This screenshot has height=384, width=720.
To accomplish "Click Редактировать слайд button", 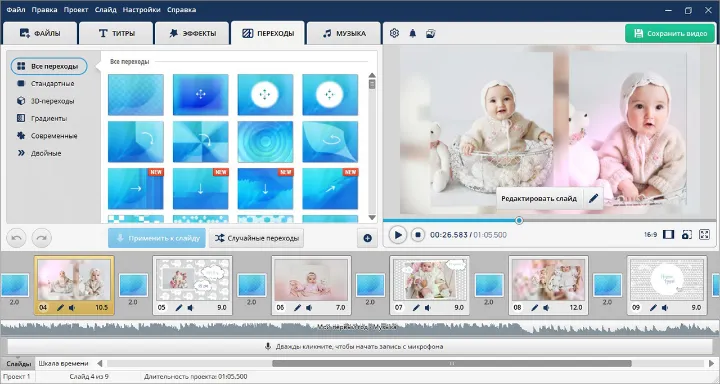I will tap(539, 198).
